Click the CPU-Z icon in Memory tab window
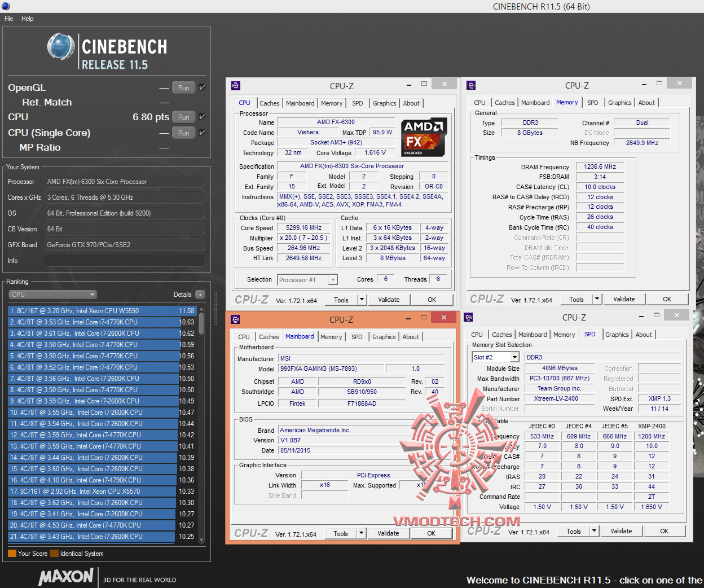Screen dimensions: 704x588 click(471, 85)
